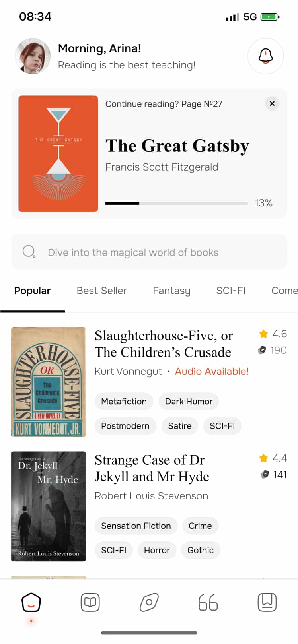Open the bookmarks saved icon

pyautogui.click(x=267, y=603)
